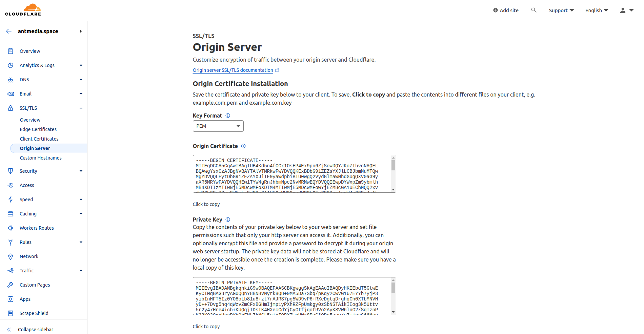Open SSL/TLS Overview submenu item

[30, 120]
